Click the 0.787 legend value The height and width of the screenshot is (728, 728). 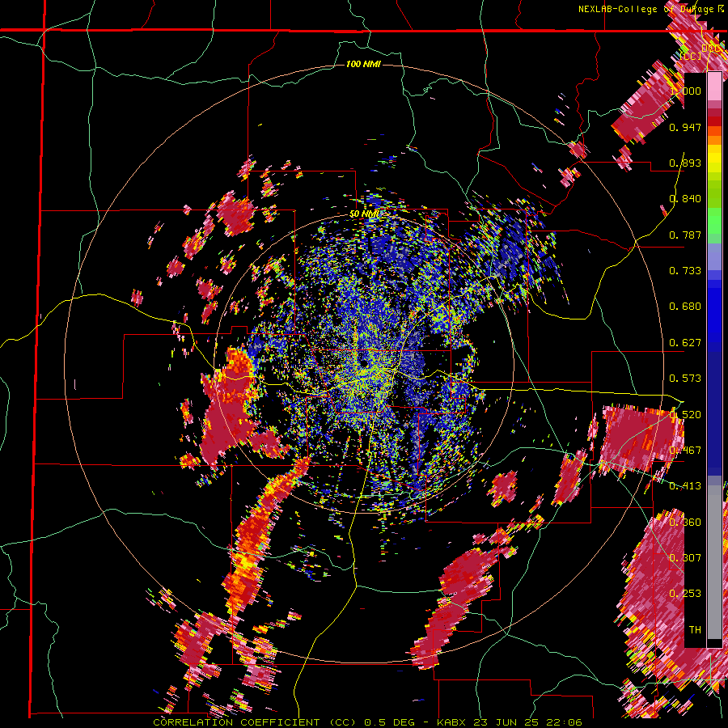pyautogui.click(x=685, y=235)
